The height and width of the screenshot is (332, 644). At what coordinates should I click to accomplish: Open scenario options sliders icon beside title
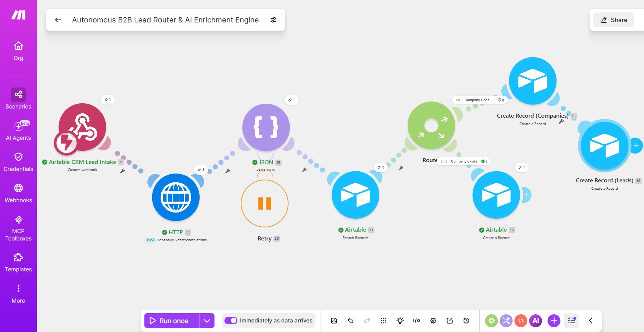[x=273, y=20]
